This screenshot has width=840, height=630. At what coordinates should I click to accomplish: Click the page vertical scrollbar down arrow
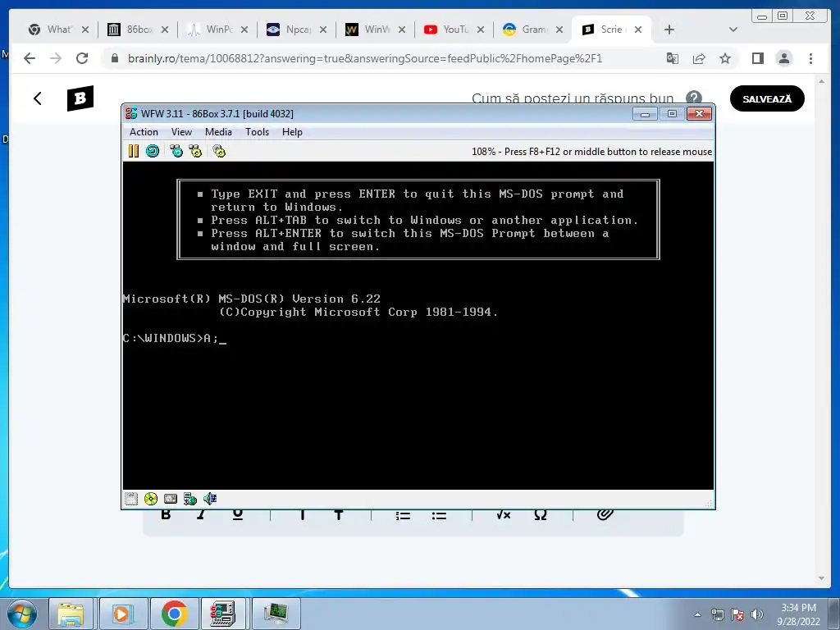(822, 578)
